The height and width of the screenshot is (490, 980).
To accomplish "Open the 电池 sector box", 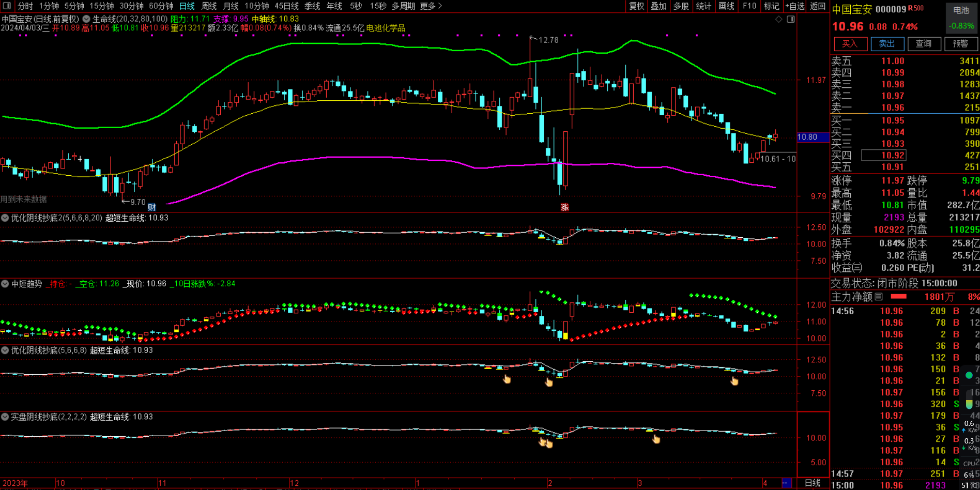I will pos(961,18).
